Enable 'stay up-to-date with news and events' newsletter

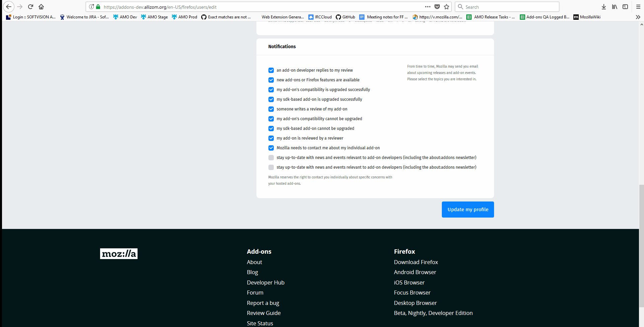[271, 158]
